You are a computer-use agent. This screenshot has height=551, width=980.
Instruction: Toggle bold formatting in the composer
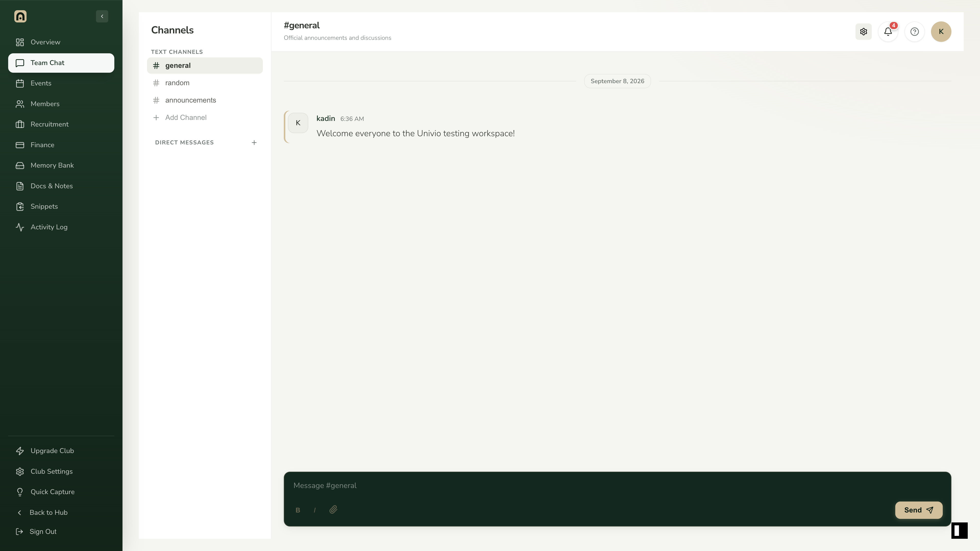[298, 510]
